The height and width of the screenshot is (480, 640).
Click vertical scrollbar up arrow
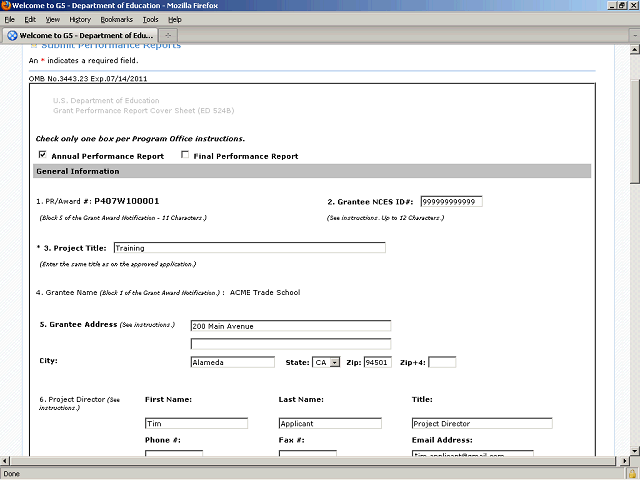(635, 50)
